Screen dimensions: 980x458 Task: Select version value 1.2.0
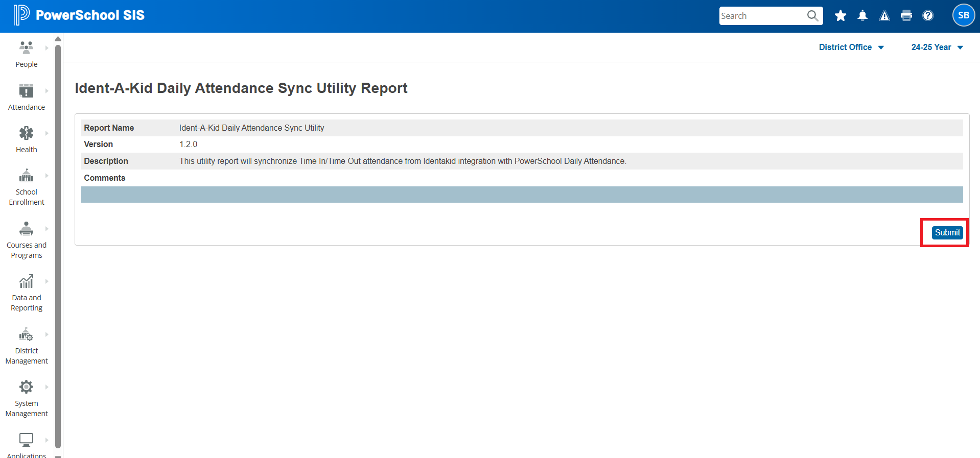(x=188, y=144)
